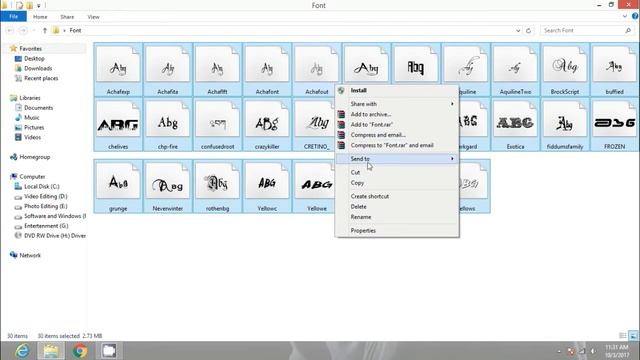Choose Install from the context menu

397,91
